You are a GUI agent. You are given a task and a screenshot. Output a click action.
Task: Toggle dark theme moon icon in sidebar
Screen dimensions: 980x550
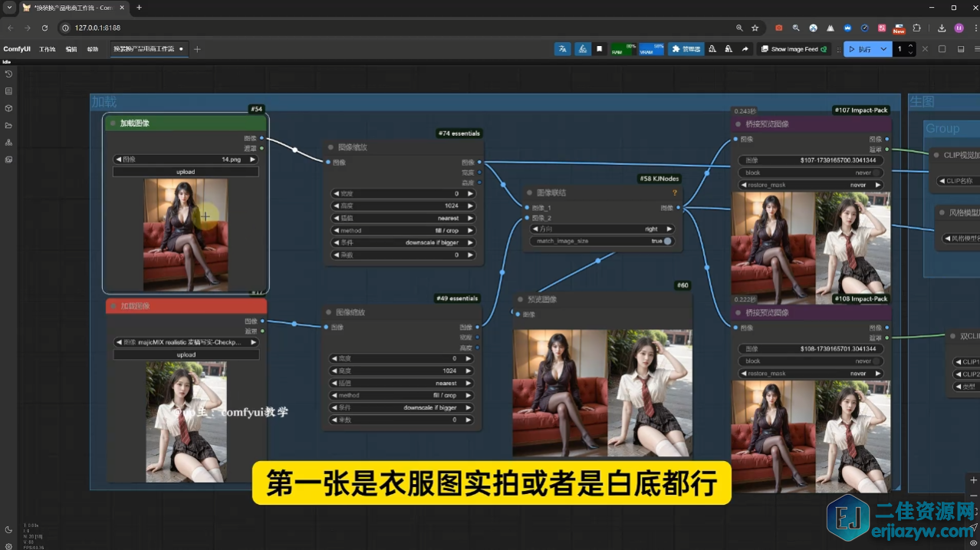(8, 529)
